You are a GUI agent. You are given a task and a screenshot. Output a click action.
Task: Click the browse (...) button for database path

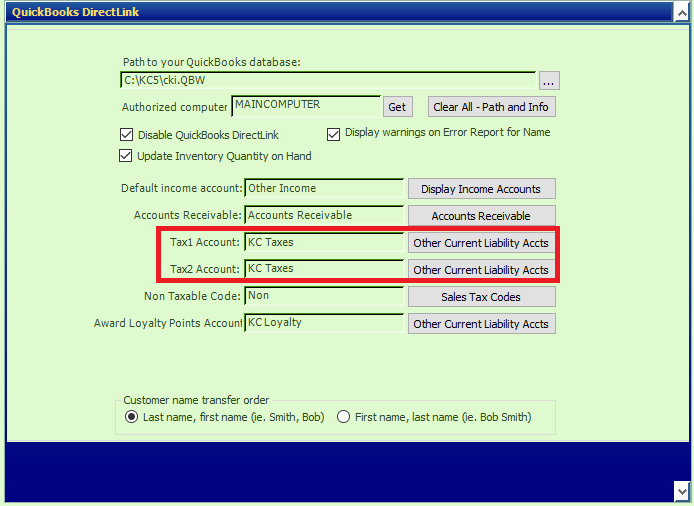pos(549,81)
